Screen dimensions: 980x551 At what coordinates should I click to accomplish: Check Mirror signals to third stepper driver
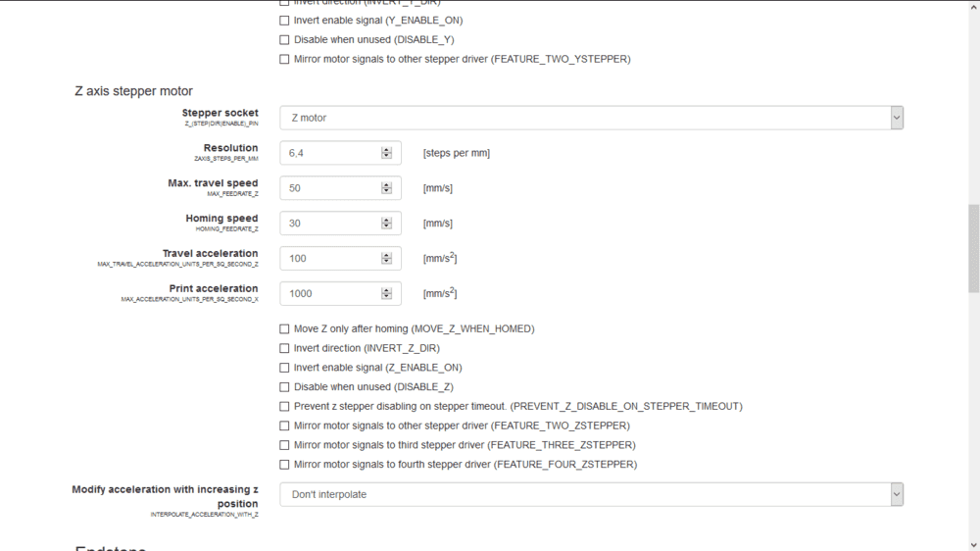coord(285,445)
